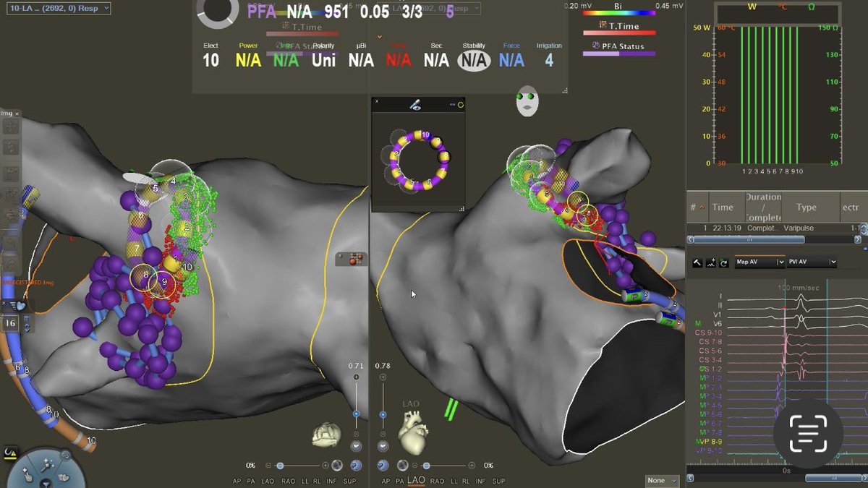
Task: Close the catheter ring mini window
Action: pyautogui.click(x=377, y=101)
